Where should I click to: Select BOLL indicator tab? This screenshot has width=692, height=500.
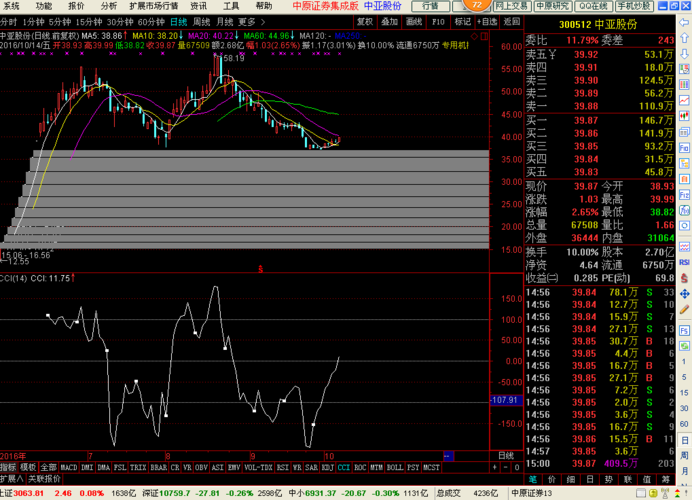395,467
